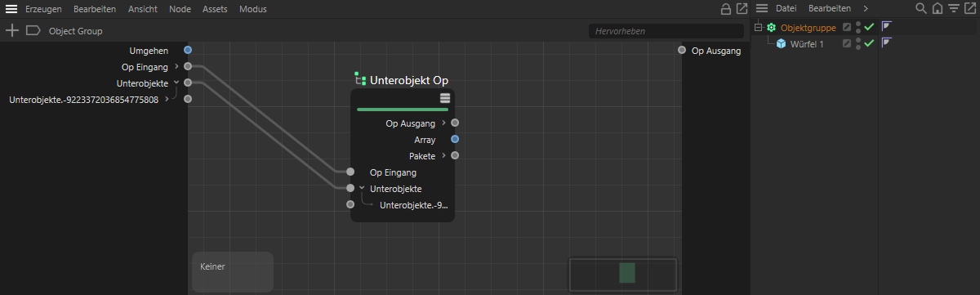Collapse Unterobjekte port in the node
Screen dimensions: 980x295
click(x=362, y=188)
